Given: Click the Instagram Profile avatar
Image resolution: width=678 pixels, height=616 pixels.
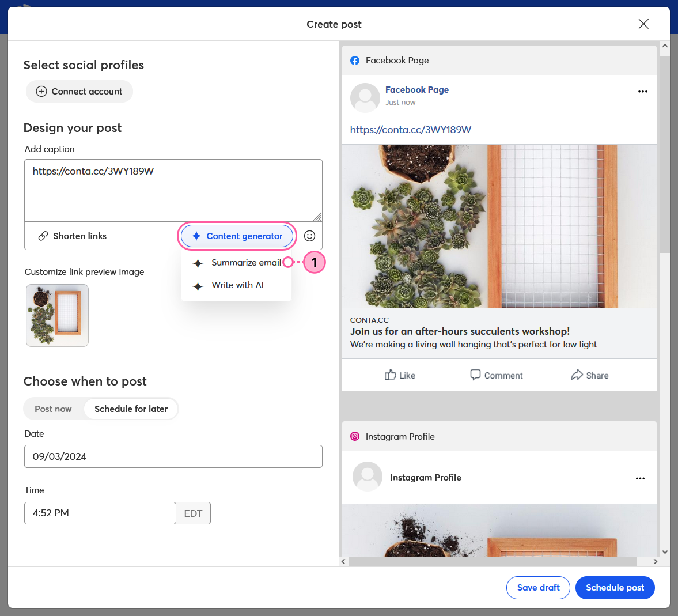Looking at the screenshot, I should coord(368,477).
